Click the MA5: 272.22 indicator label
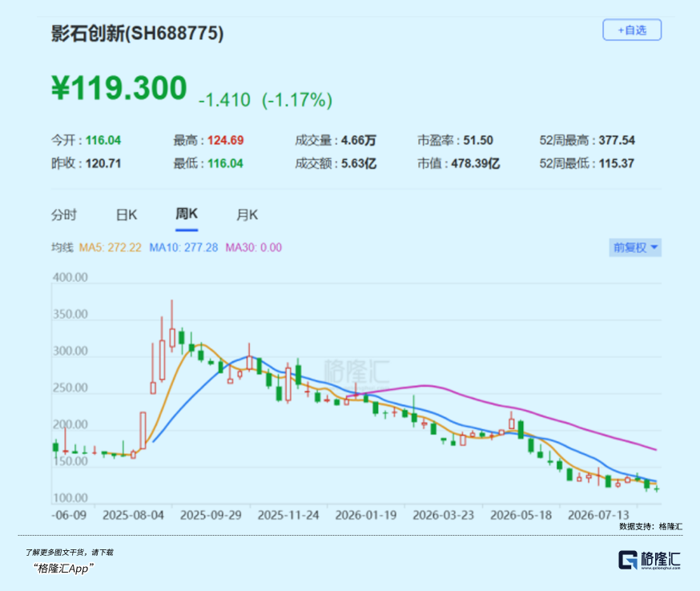Viewport: 700px width, 591px height. [110, 247]
